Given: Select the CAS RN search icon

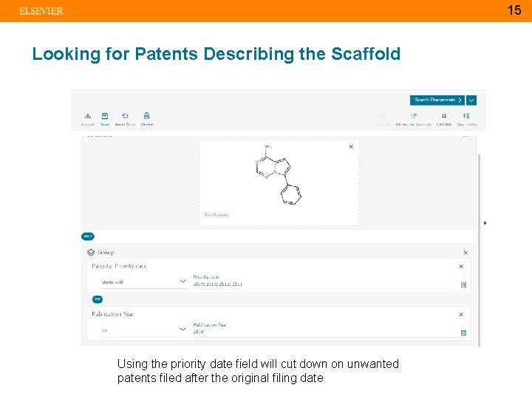Looking at the screenshot, I should coord(443,116).
